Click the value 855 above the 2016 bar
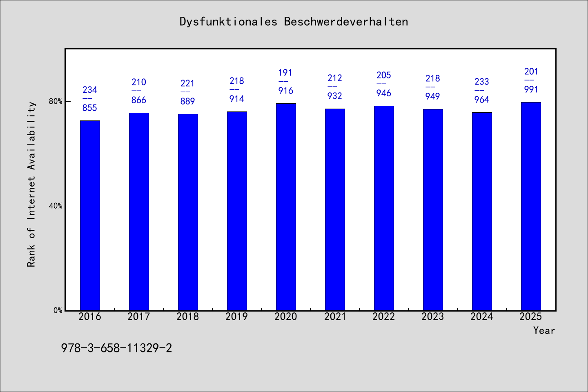Screen dimensions: 588x392 click(x=90, y=108)
